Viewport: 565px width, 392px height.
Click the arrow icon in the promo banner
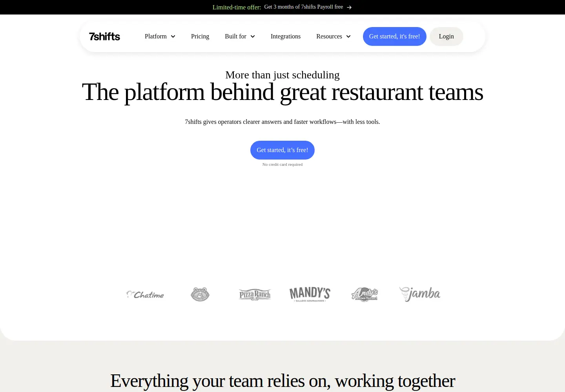tap(349, 7)
